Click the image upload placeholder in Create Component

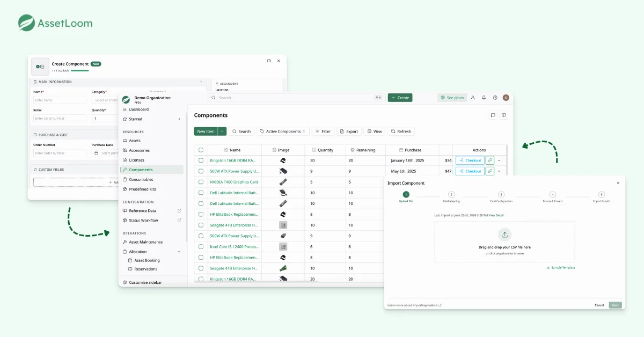(x=40, y=67)
